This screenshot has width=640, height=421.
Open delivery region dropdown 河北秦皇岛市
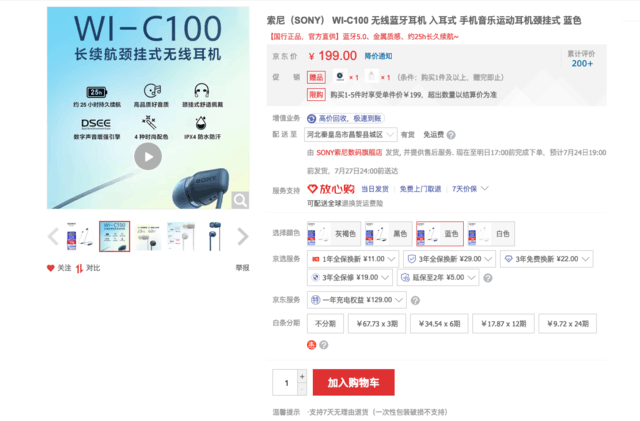tap(351, 134)
